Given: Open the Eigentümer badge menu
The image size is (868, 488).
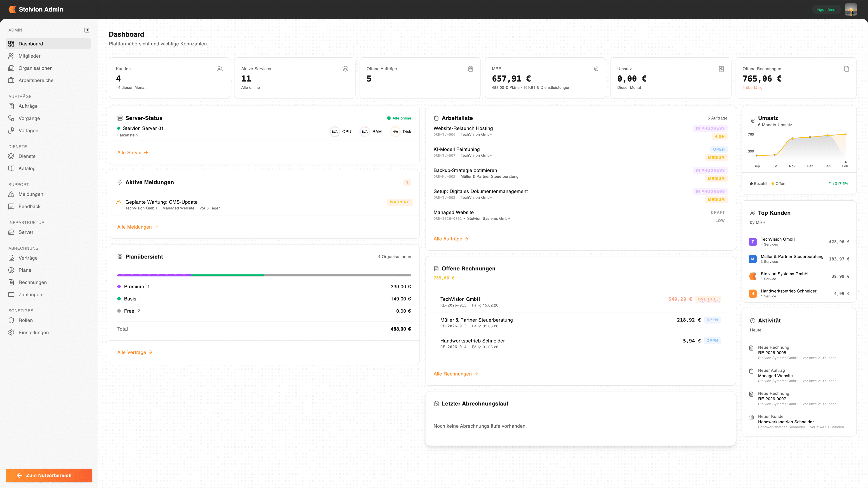Looking at the screenshot, I should [x=827, y=9].
